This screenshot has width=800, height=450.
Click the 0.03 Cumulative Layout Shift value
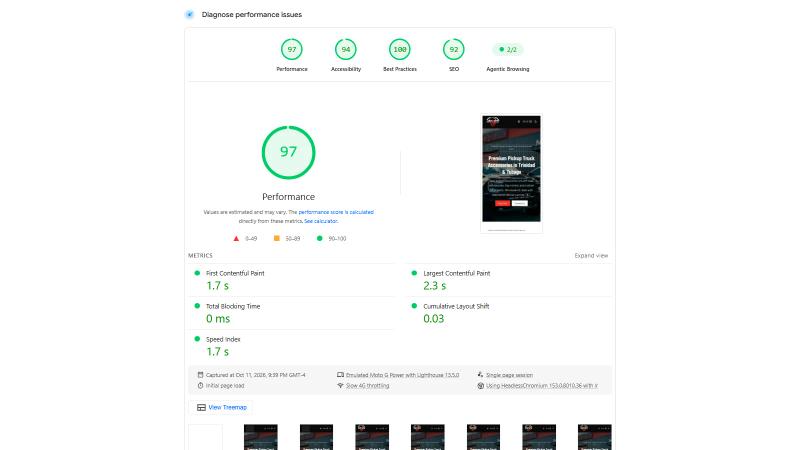[434, 319]
